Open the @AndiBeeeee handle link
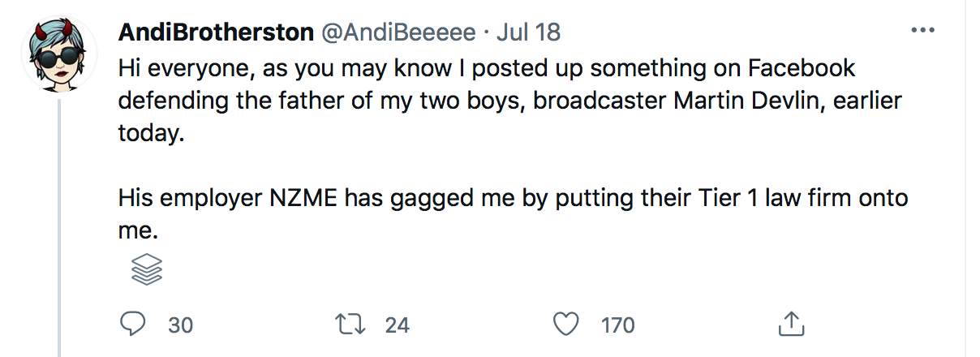 399,32
